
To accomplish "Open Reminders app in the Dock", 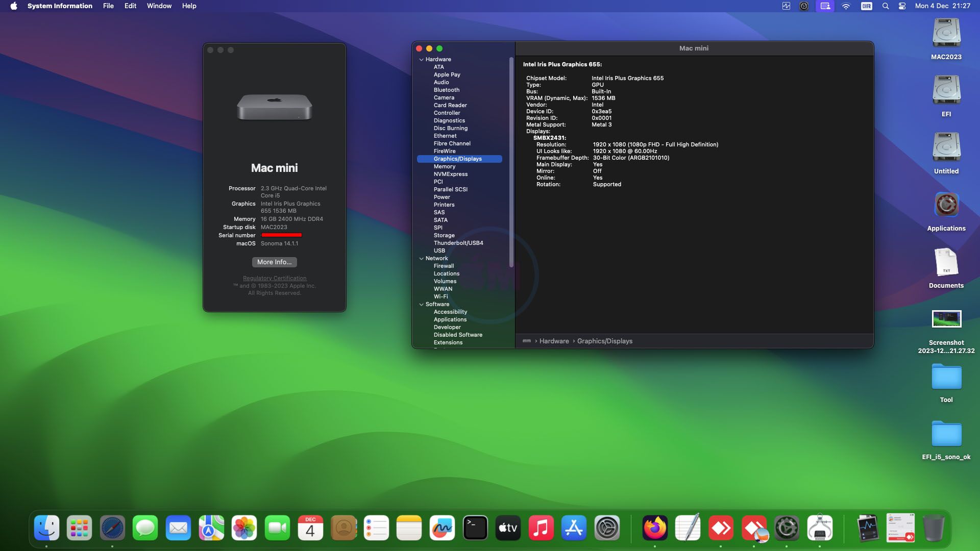I will 376,528.
